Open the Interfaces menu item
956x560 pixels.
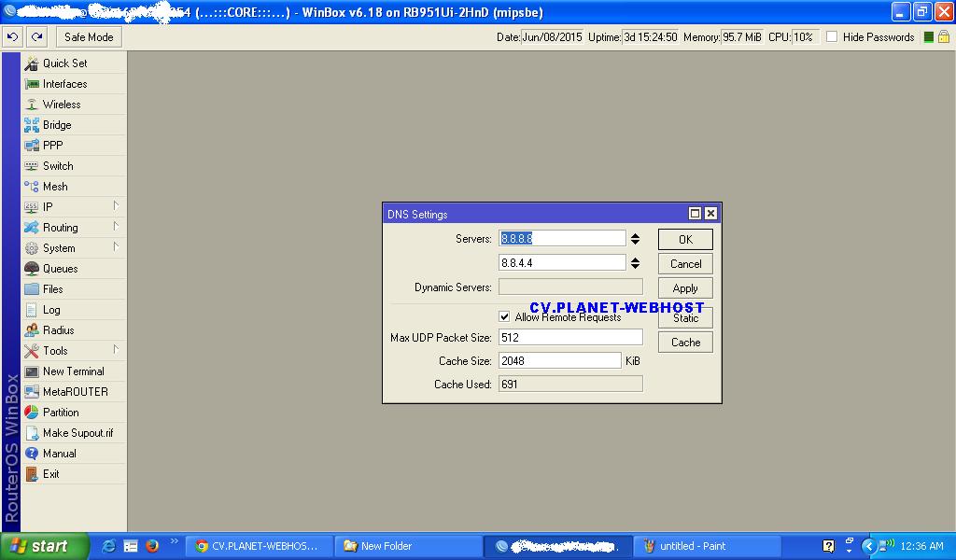click(x=64, y=84)
